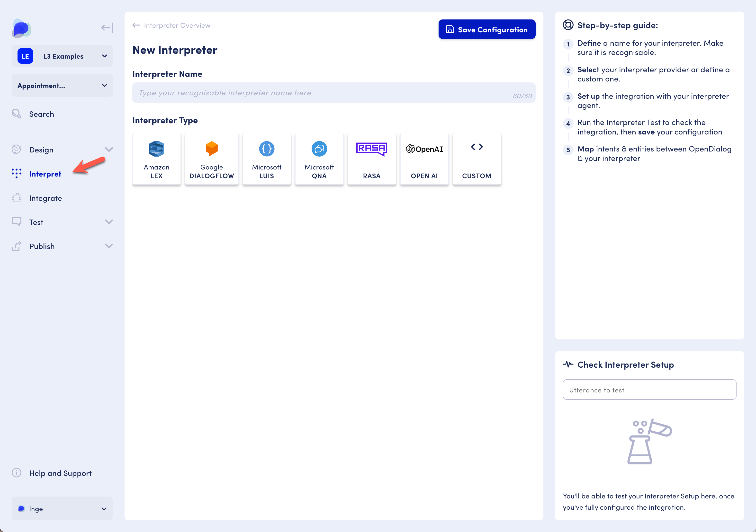Open the L3 Examples workspace dropdown
Viewport: 756px width, 532px height.
point(62,56)
